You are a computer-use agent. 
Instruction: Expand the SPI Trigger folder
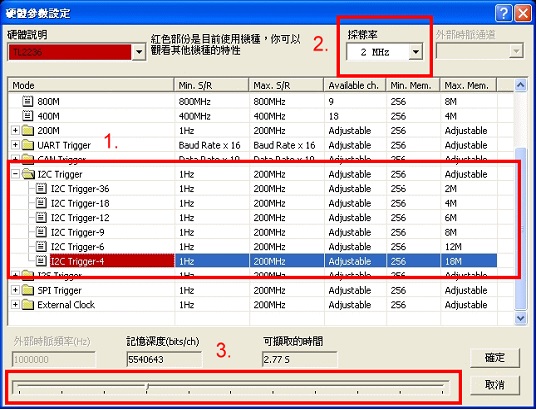15,290
